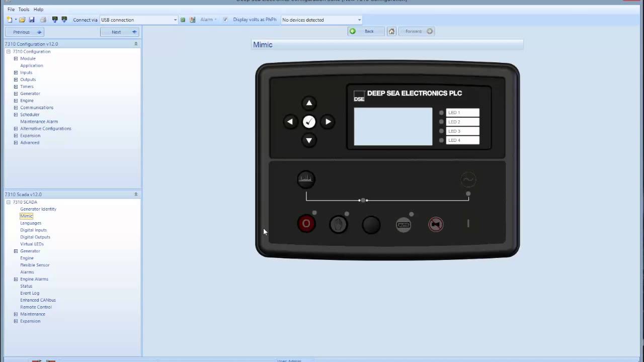
Task: Expand the Inputs tree node
Action: [x=16, y=72]
